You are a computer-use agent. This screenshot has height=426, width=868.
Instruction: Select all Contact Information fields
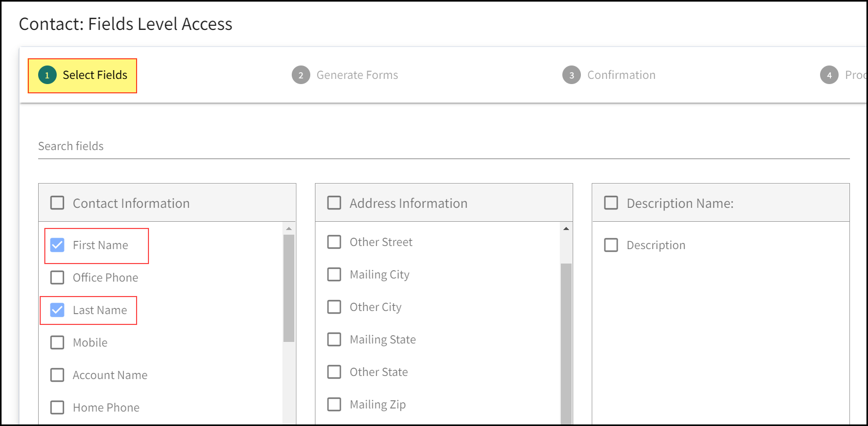[57, 203]
